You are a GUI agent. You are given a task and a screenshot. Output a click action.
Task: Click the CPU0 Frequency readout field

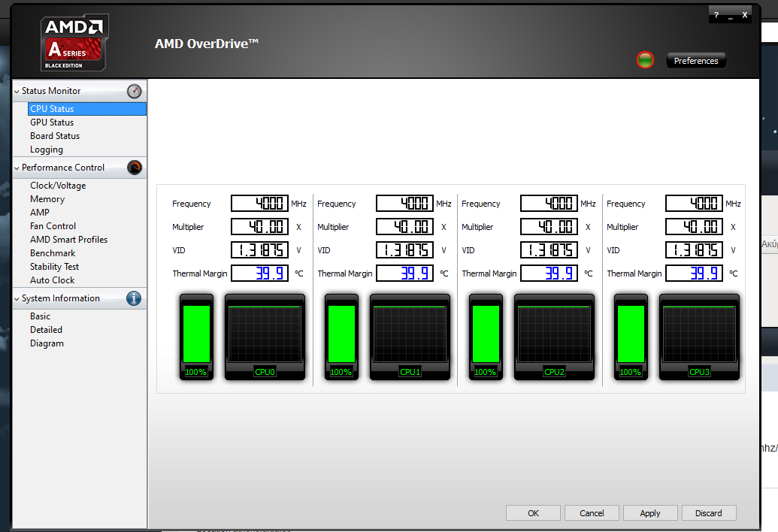pyautogui.click(x=259, y=204)
